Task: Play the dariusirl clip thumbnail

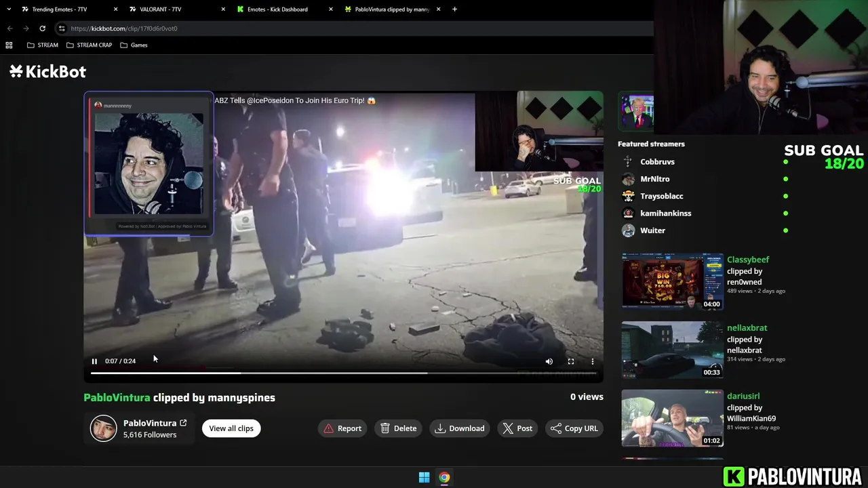Action: (x=673, y=418)
